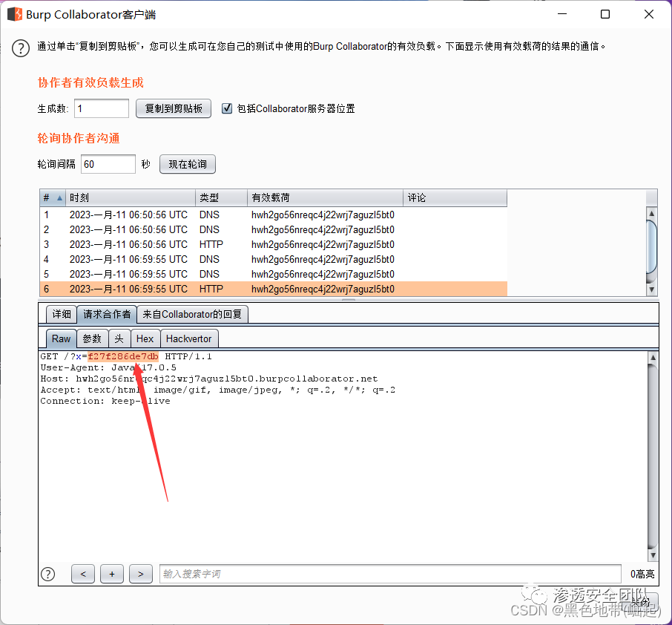This screenshot has height=625, width=672.
Task: Click the table's scroll down arrow
Action: [x=651, y=289]
